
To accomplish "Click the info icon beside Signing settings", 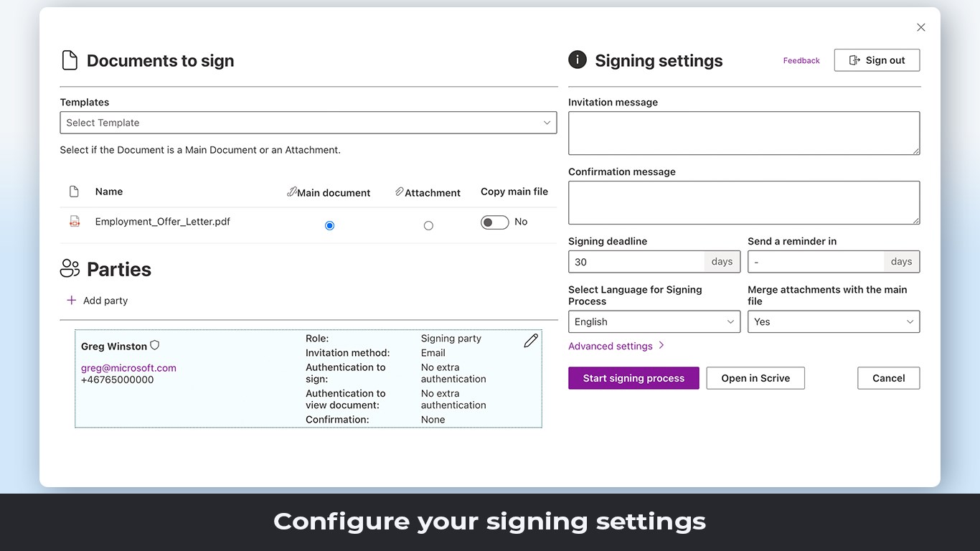I will [x=578, y=60].
